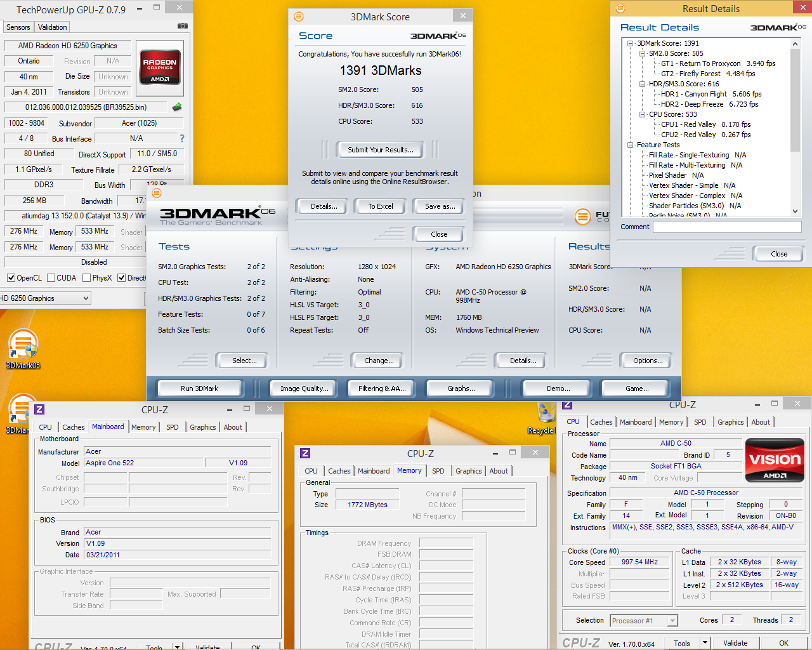Click the Run 3DMark button
Screen dimensions: 812x650
click(x=199, y=388)
